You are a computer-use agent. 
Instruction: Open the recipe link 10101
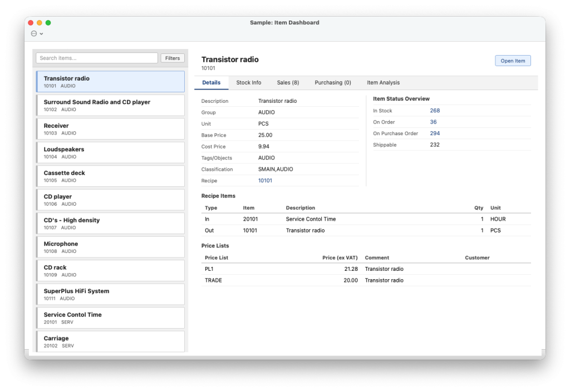tap(265, 180)
